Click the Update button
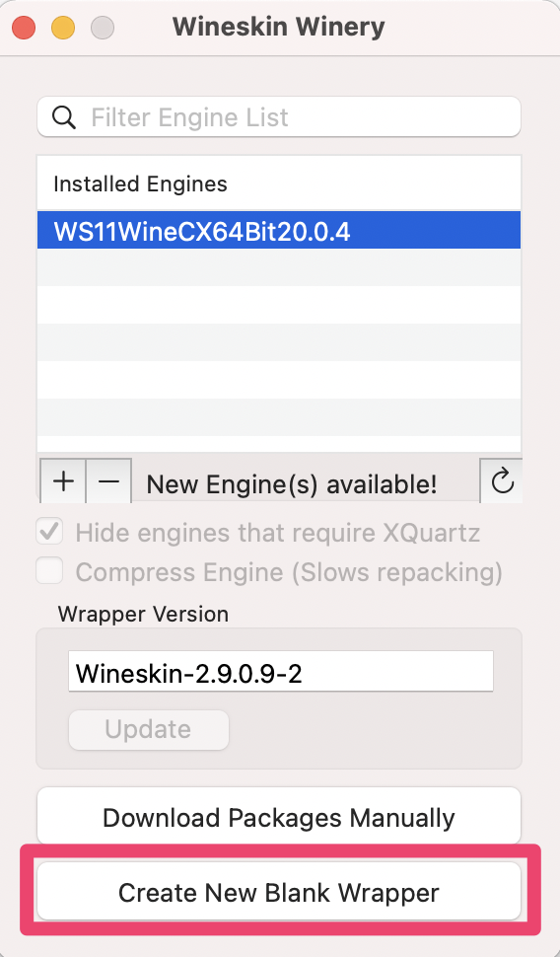The height and width of the screenshot is (957, 560). [148, 729]
